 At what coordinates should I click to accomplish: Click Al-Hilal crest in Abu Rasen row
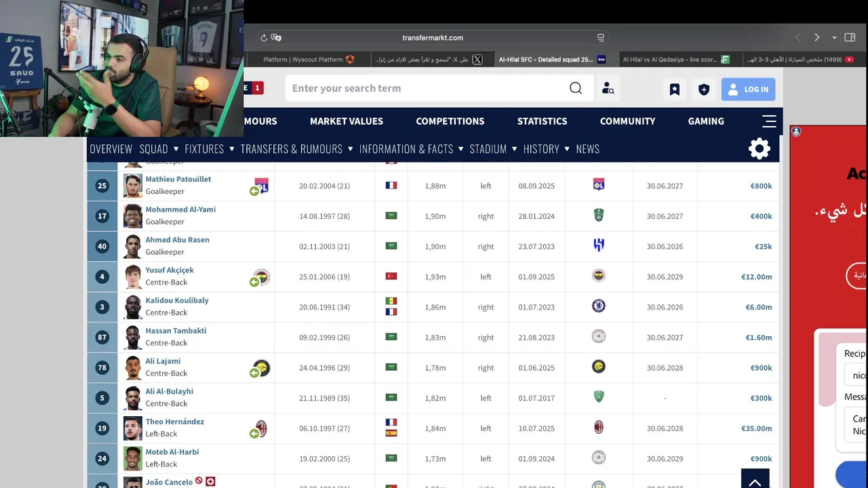pyautogui.click(x=598, y=245)
